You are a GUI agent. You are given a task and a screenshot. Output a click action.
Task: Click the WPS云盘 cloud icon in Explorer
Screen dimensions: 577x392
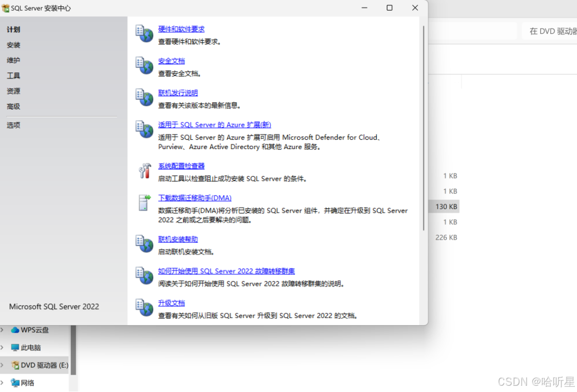tap(15, 330)
